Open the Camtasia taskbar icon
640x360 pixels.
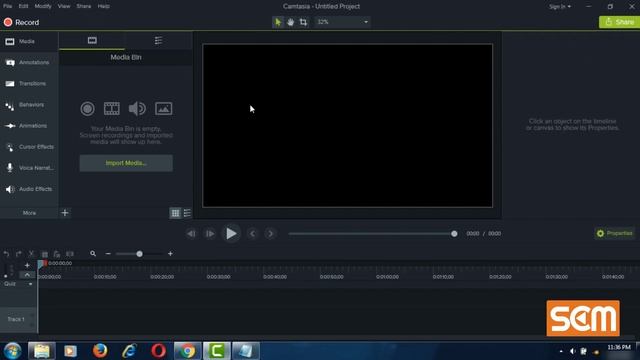(217, 351)
